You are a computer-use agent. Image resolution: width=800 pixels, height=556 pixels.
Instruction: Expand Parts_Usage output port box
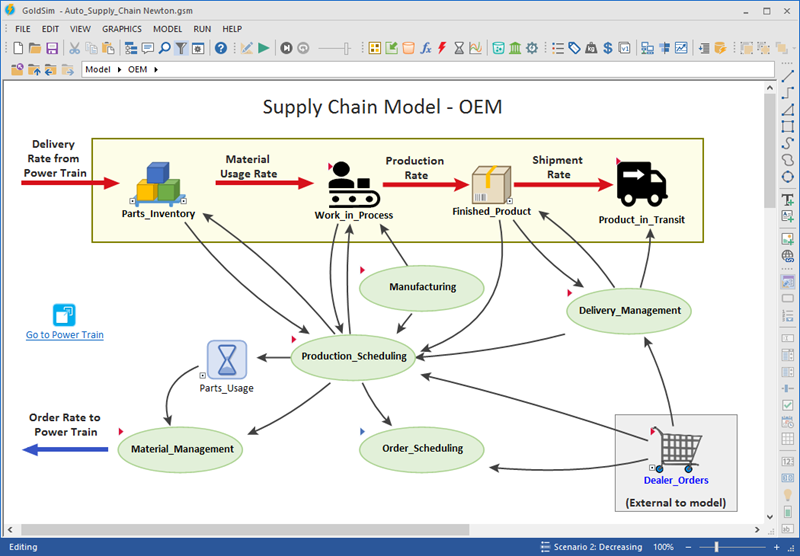(203, 375)
